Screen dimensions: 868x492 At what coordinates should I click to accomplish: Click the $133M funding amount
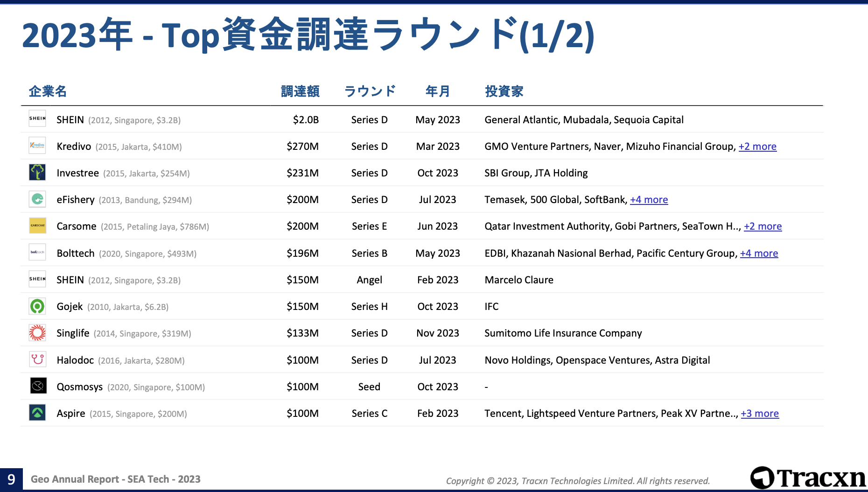(x=302, y=333)
